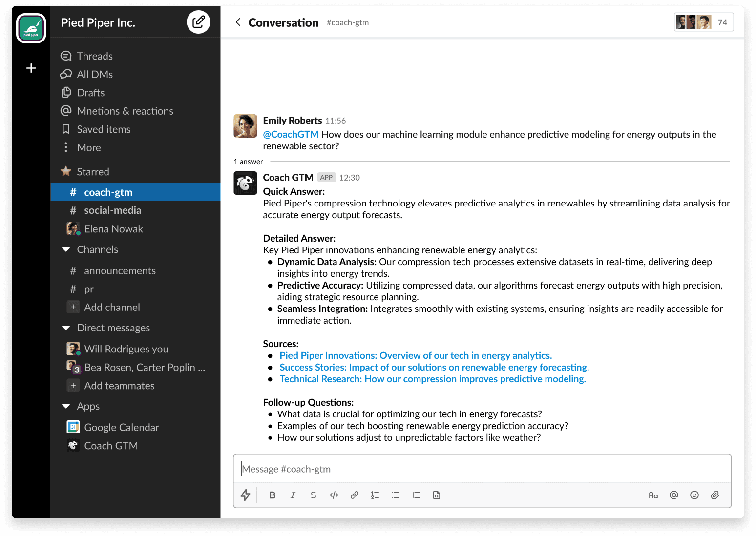Toggle strikethrough formatting
This screenshot has width=756, height=536.
[314, 495]
